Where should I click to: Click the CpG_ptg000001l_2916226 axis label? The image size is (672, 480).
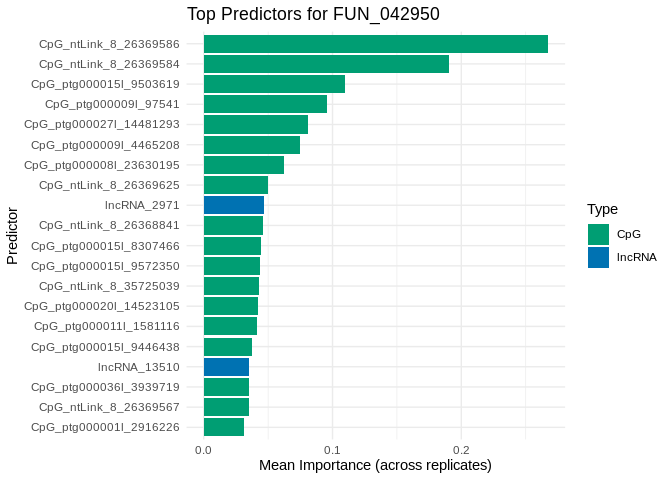point(105,427)
